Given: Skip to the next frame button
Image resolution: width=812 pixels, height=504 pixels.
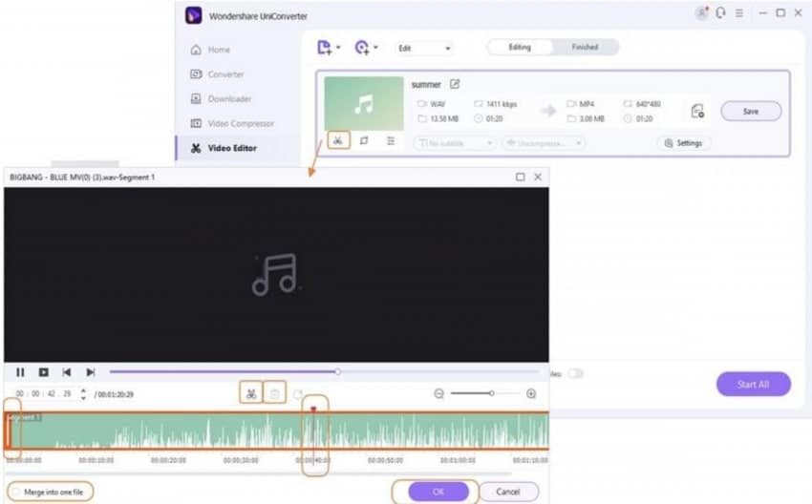Looking at the screenshot, I should point(91,372).
